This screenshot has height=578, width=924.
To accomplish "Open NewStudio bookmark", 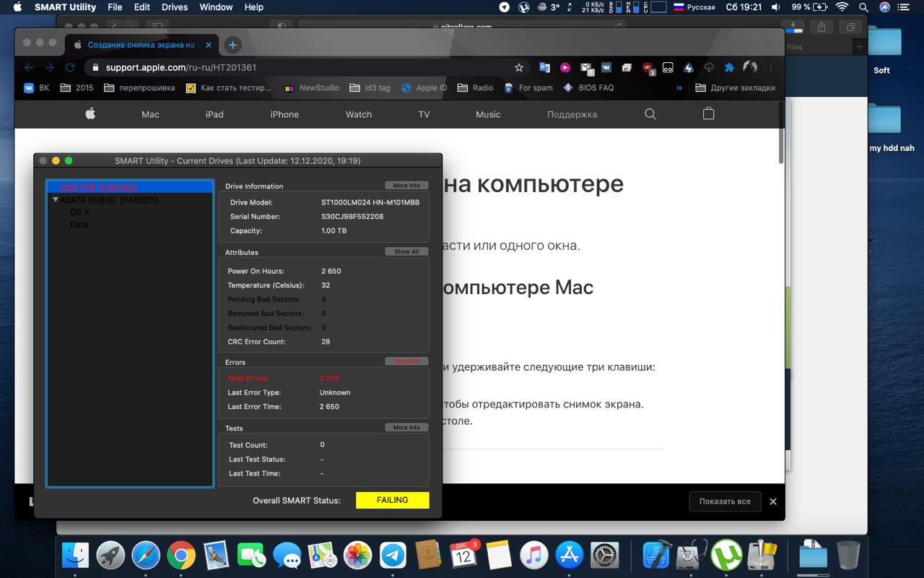I will [312, 87].
